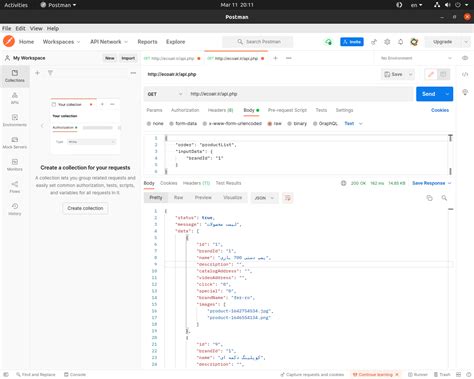This screenshot has height=379, width=474.
Task: Click the sync status cloud icon
Action: coord(328,42)
